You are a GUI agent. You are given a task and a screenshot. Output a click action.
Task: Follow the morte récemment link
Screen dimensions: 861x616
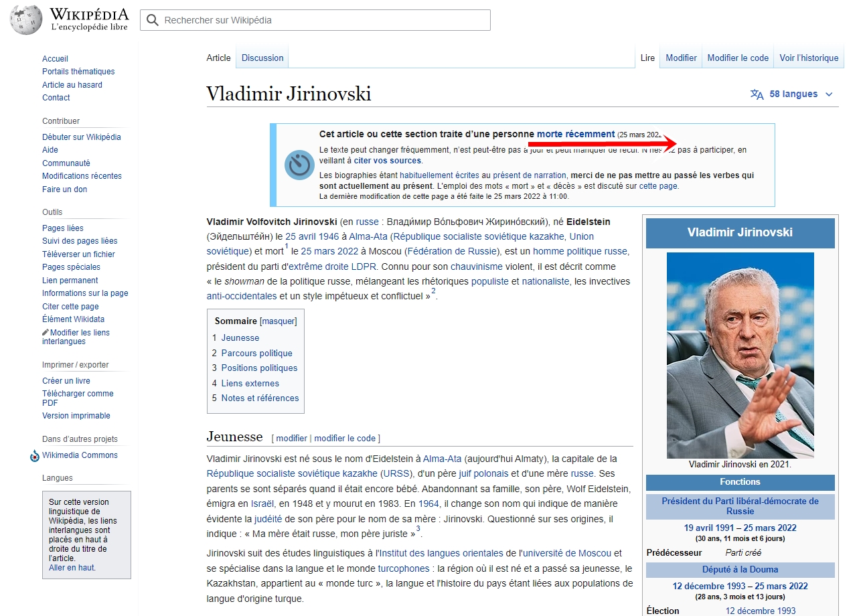(x=575, y=134)
